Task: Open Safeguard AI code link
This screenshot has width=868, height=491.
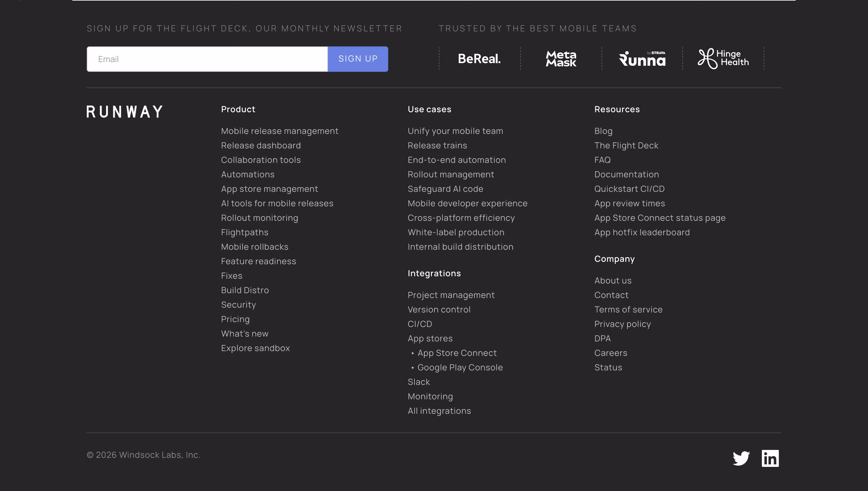Action: tap(445, 189)
